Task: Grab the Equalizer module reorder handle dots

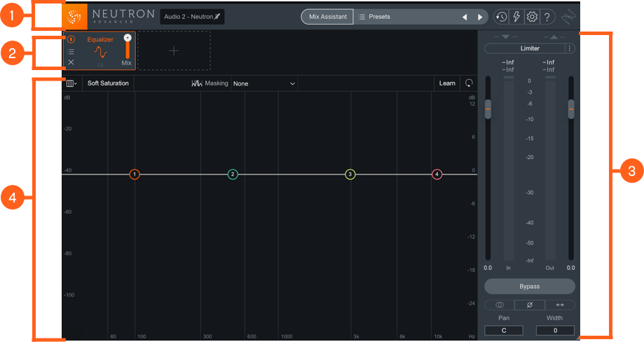Action: pyautogui.click(x=100, y=65)
